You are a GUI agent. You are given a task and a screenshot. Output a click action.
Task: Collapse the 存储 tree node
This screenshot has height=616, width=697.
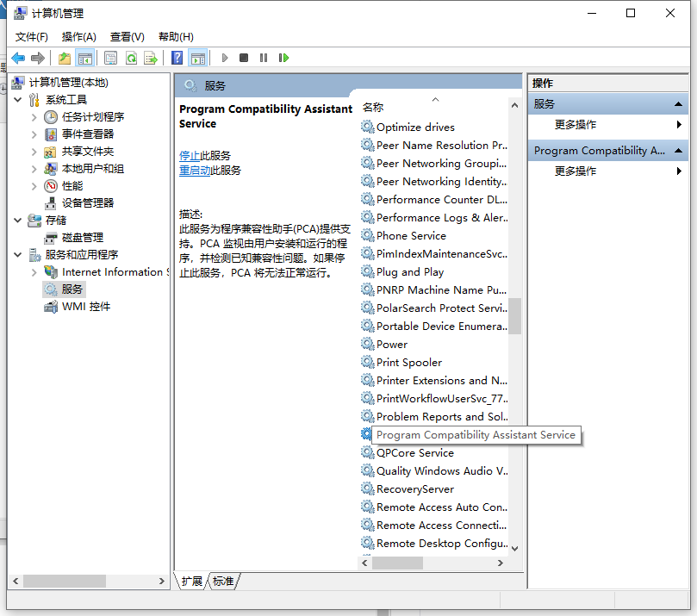tap(18, 220)
